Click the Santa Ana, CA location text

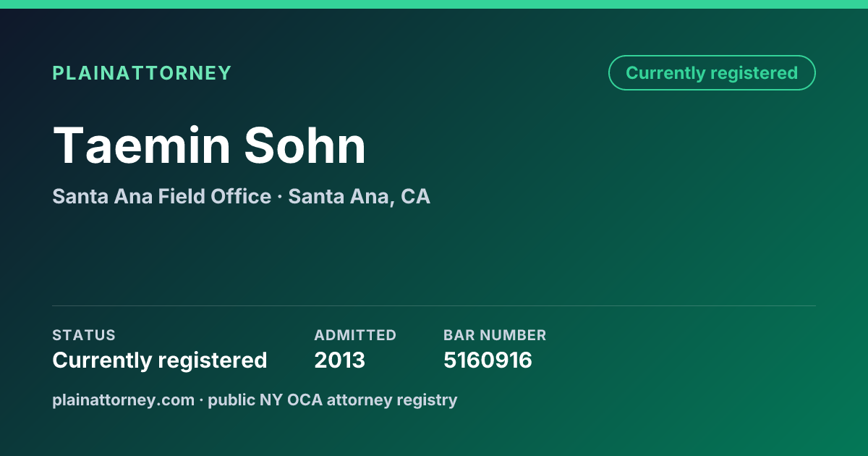click(359, 196)
